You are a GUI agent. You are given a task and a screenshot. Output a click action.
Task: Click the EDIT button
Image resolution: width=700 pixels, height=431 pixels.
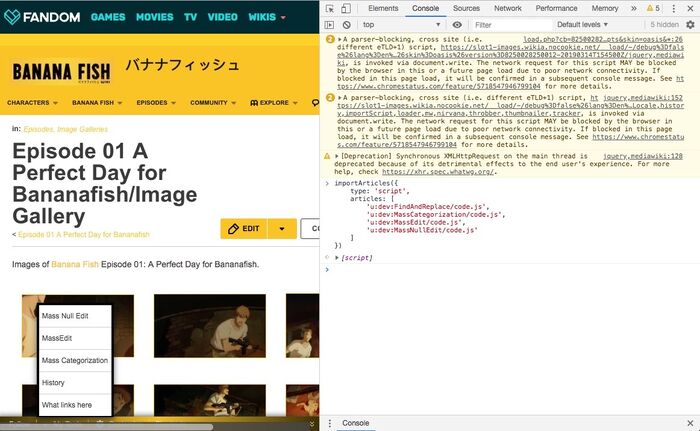[x=244, y=229]
